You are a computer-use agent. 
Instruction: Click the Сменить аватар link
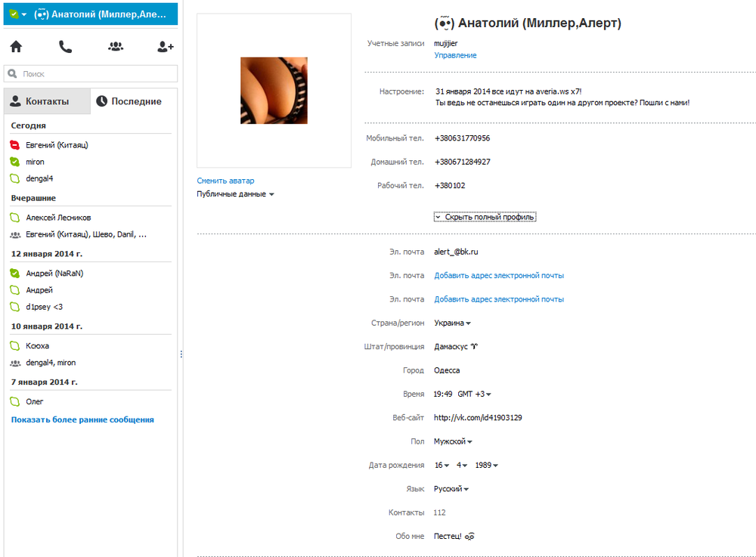(225, 181)
